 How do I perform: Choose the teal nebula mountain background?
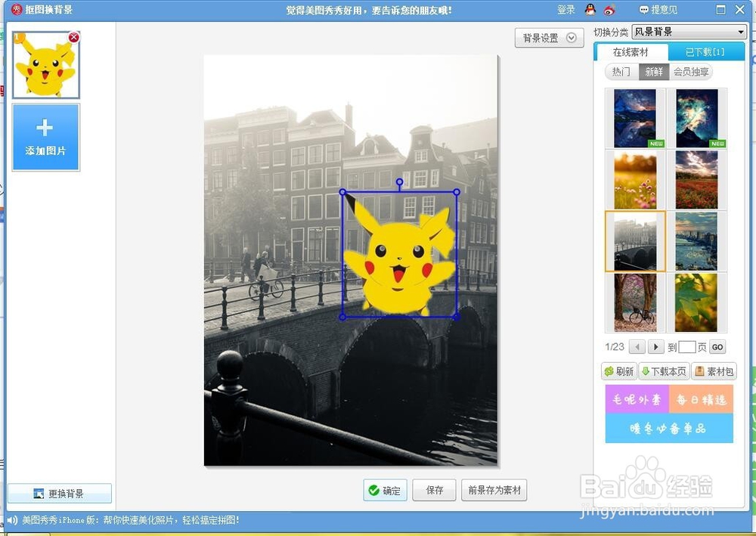697,118
